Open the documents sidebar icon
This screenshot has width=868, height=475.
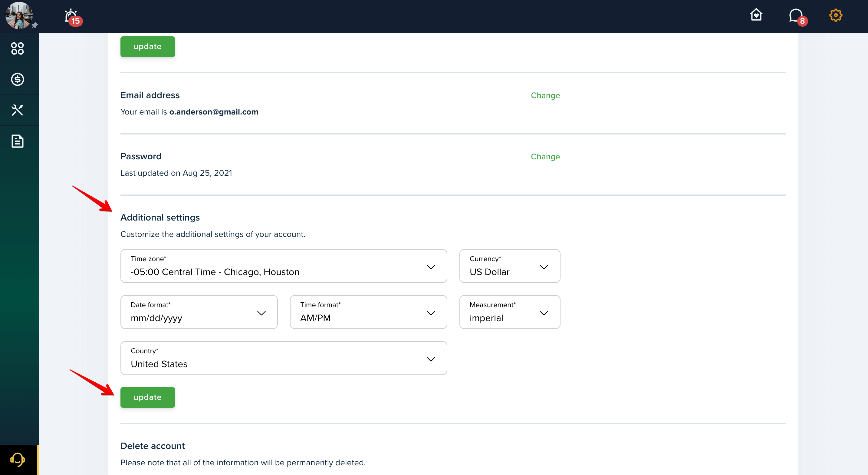(x=18, y=141)
